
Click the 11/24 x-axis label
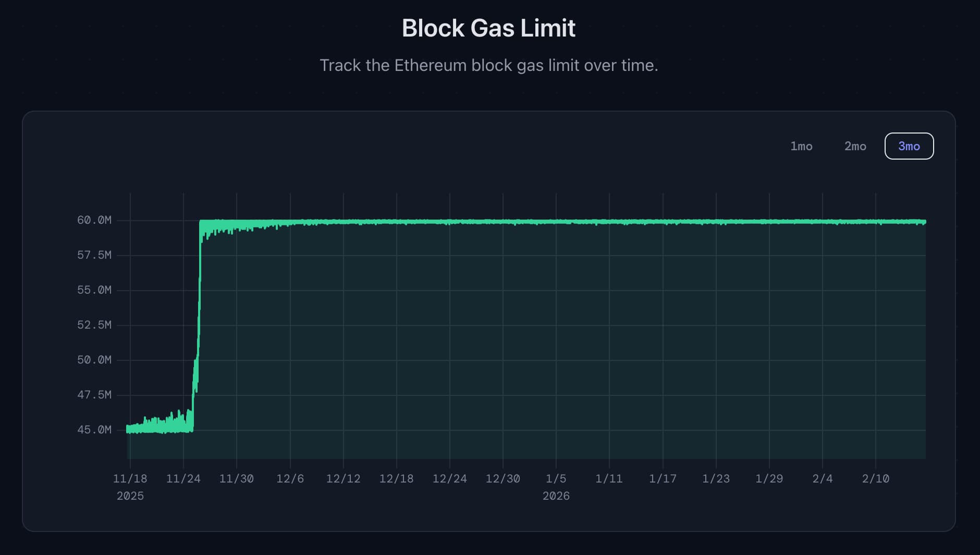point(183,478)
